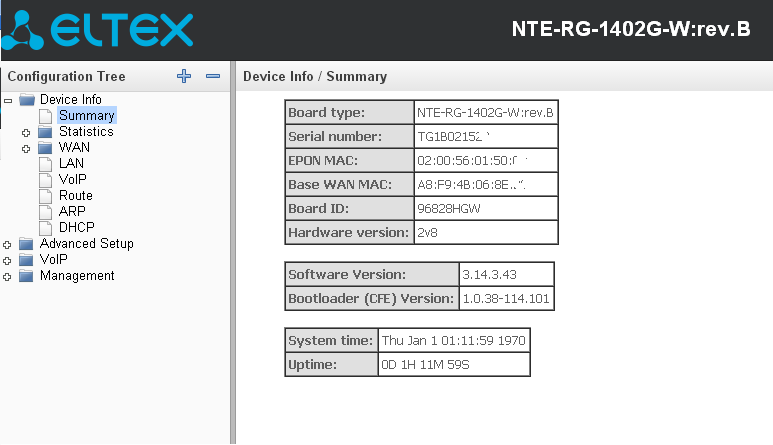773x445 pixels.
Task: Click the Uptime value 0D 1H 11M 59S
Action: [425, 365]
